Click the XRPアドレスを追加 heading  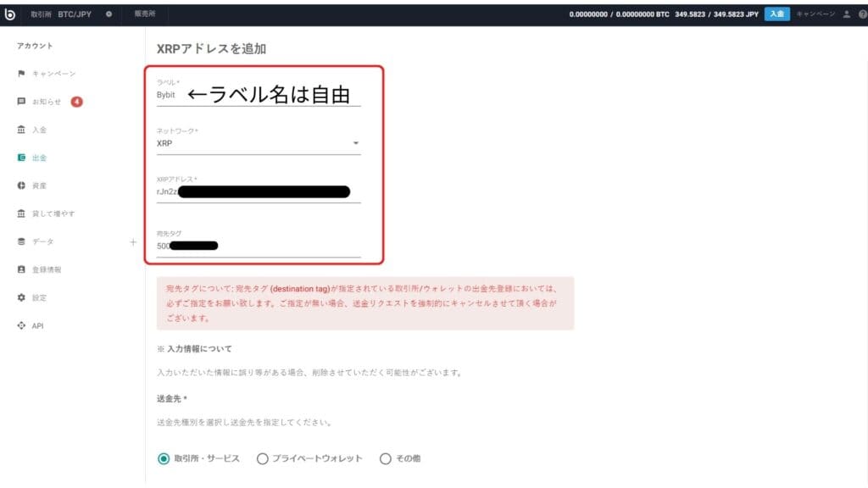(211, 48)
